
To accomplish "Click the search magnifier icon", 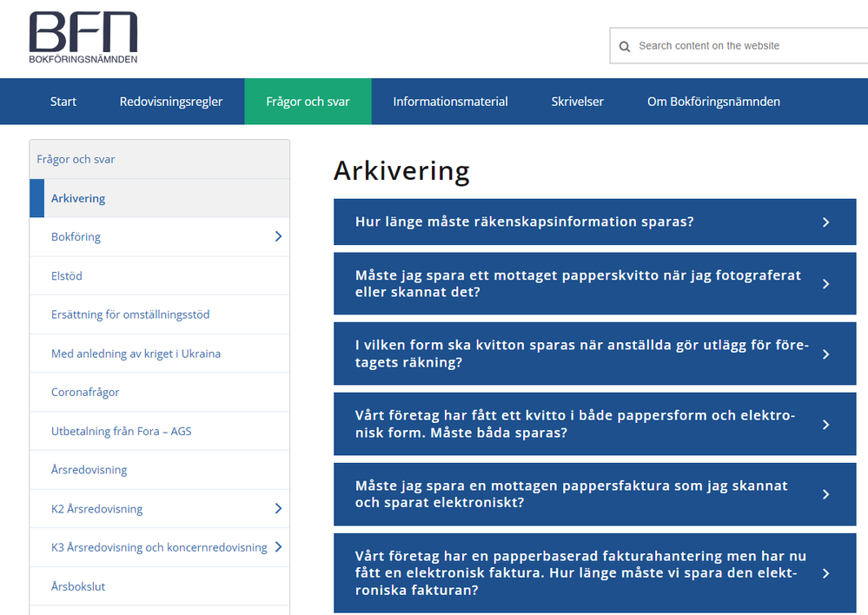I will (625, 46).
